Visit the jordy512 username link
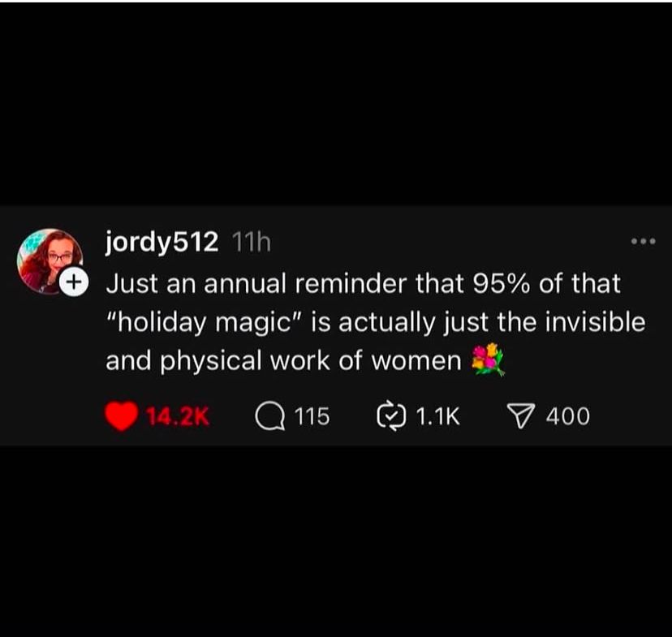The width and height of the screenshot is (672, 637). (x=162, y=243)
